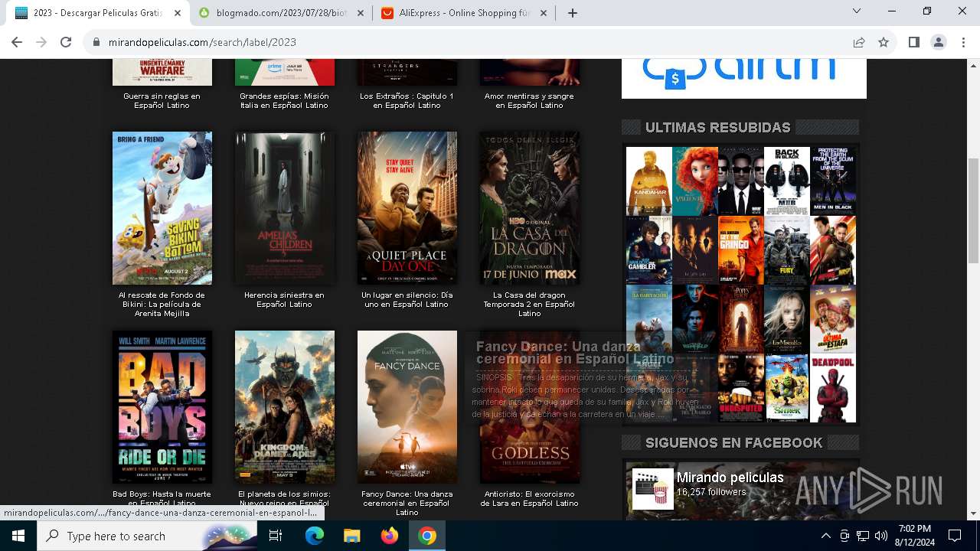Share this page icon
This screenshot has width=980, height=551.
click(859, 42)
